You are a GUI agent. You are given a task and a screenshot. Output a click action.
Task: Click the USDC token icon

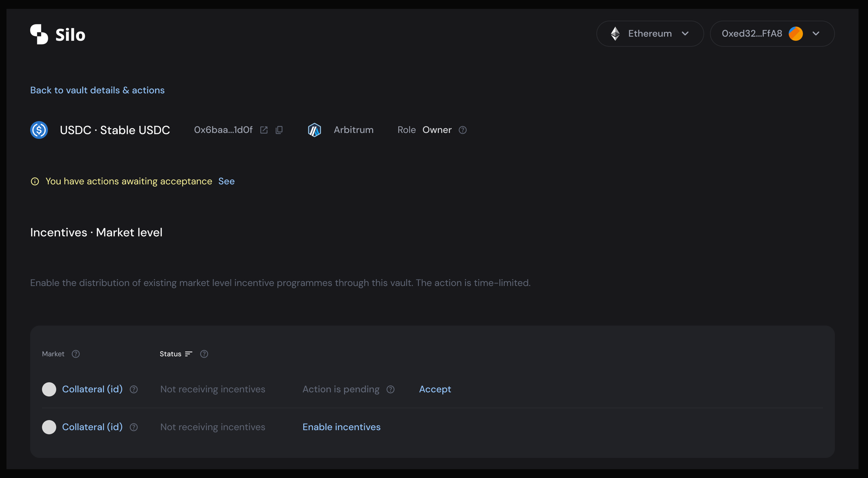pyautogui.click(x=39, y=130)
